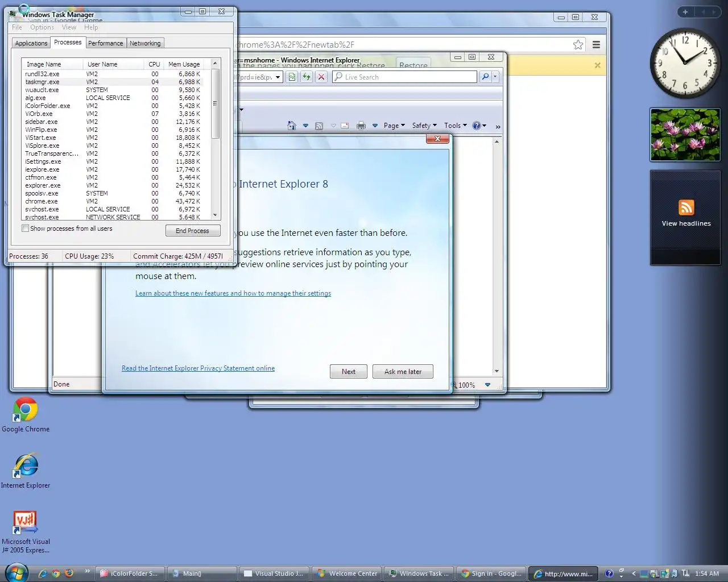Select chrome.exe in process list
The height and width of the screenshot is (582, 728).
point(116,201)
